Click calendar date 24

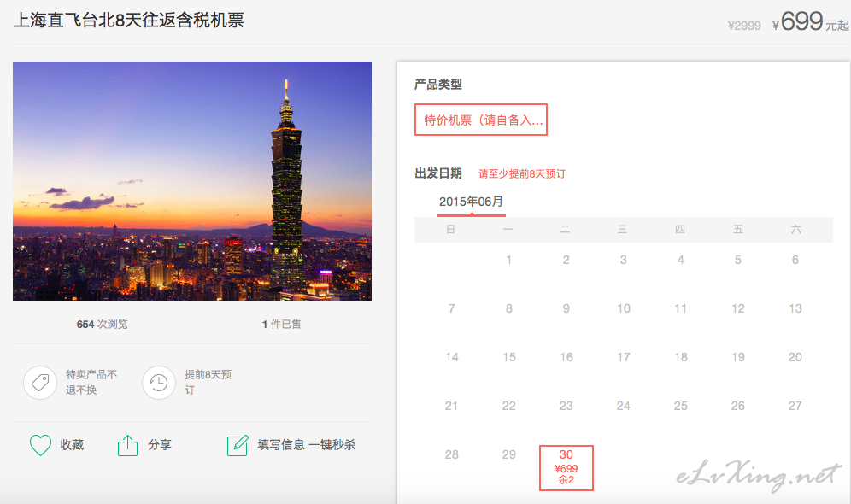[624, 406]
